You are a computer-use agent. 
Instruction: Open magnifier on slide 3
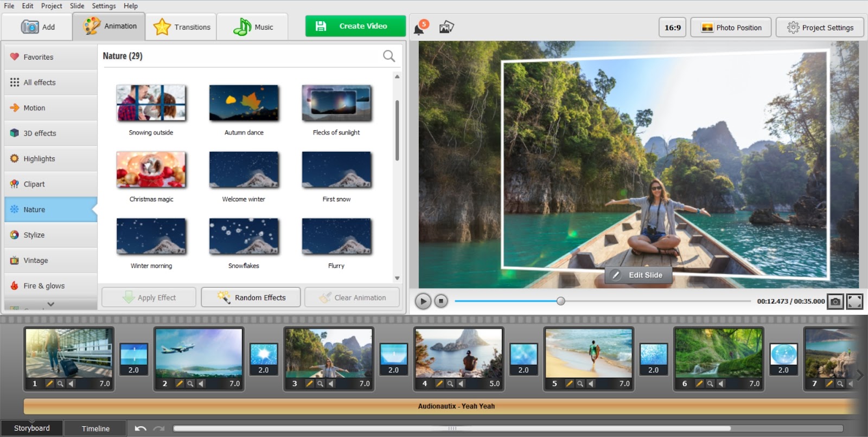(x=320, y=383)
